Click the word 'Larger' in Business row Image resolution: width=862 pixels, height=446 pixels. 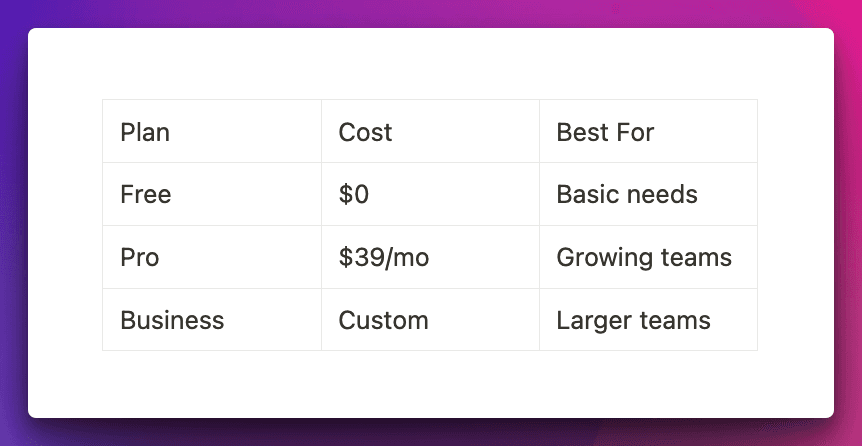[x=593, y=320]
